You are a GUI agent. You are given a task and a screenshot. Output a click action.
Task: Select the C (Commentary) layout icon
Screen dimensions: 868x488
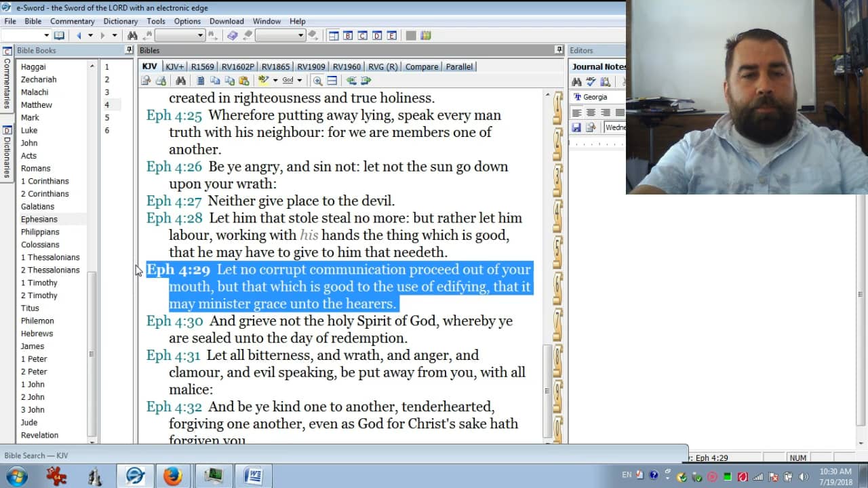(363, 35)
